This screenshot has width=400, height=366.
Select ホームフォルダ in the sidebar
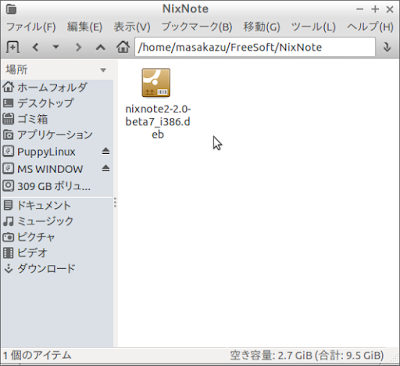(x=57, y=87)
